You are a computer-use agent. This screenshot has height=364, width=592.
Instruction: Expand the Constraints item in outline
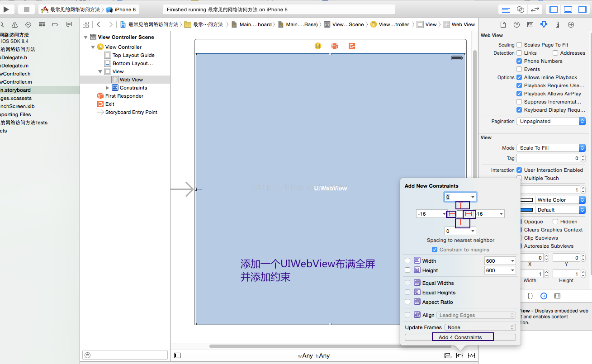[x=108, y=88]
